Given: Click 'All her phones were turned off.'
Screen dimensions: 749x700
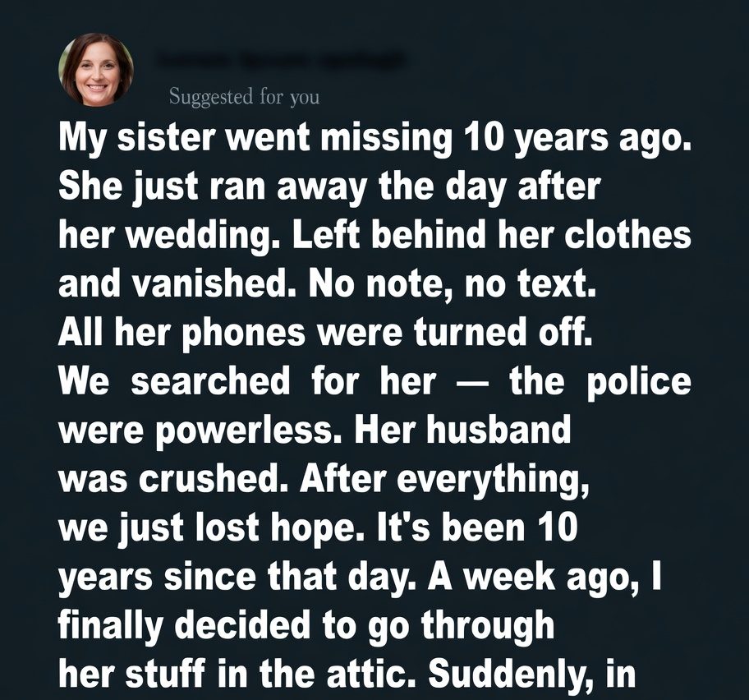Looking at the screenshot, I should coord(324,334).
